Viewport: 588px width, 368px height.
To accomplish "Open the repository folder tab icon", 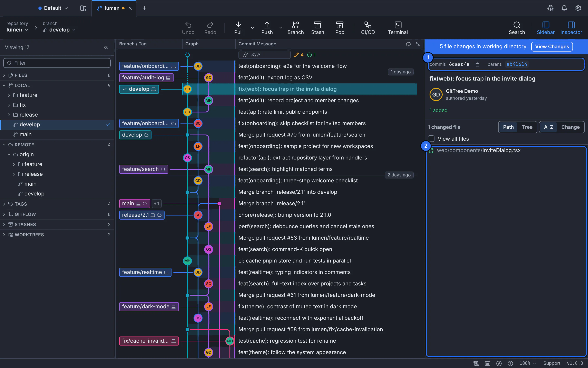I will coord(83,8).
